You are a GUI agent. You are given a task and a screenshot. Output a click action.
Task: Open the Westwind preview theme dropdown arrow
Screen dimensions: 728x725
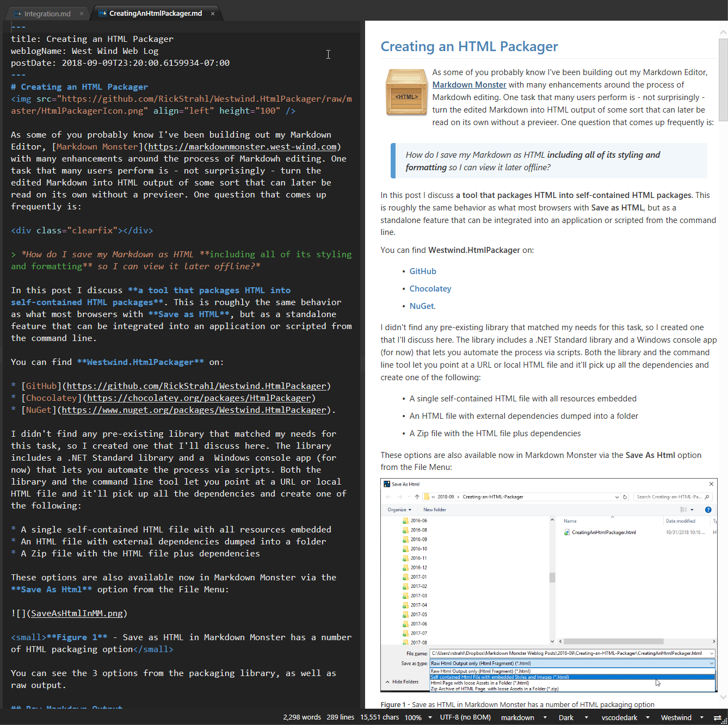701,717
